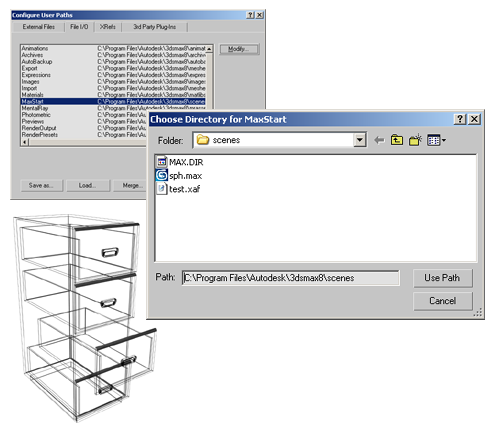
Task: Select the sph.max scene file
Action: pos(179,176)
